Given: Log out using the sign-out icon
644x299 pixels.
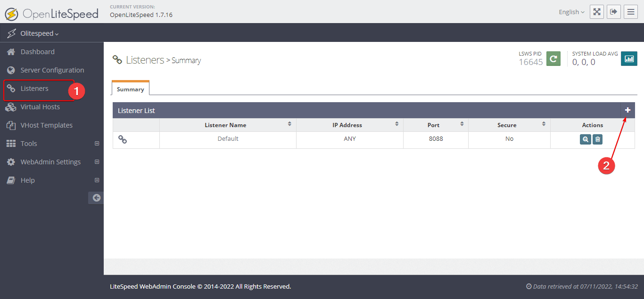Looking at the screenshot, I should 613,11.
